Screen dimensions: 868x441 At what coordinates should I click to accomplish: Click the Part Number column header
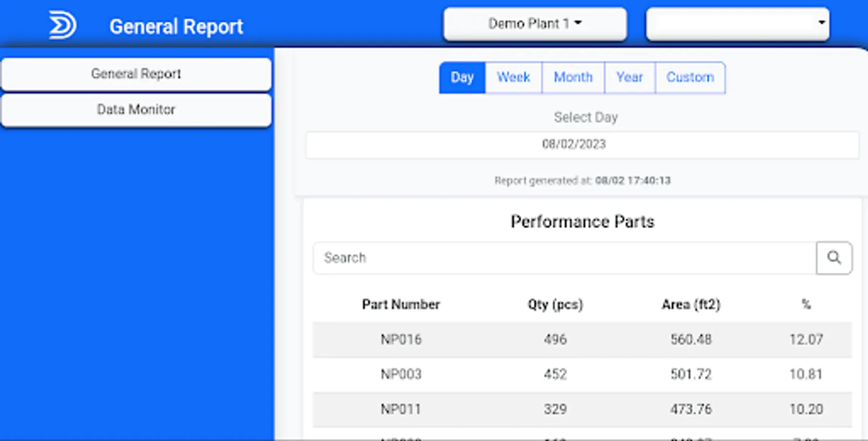(401, 305)
